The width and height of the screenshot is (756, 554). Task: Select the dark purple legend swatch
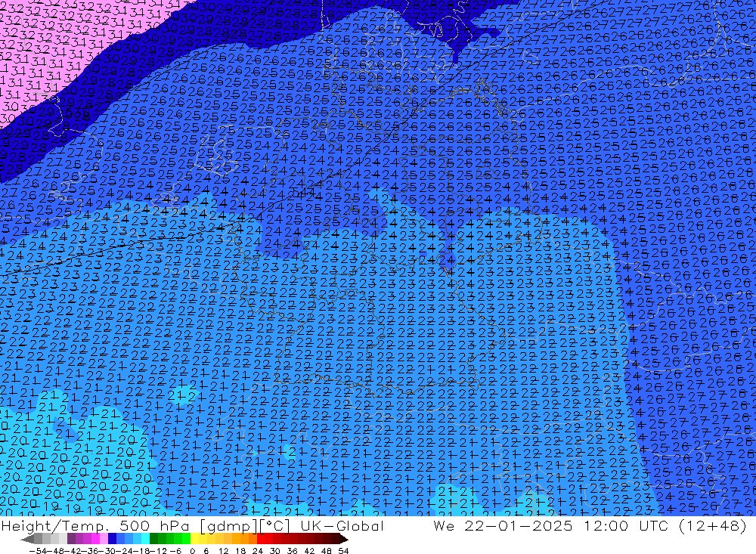71,539
